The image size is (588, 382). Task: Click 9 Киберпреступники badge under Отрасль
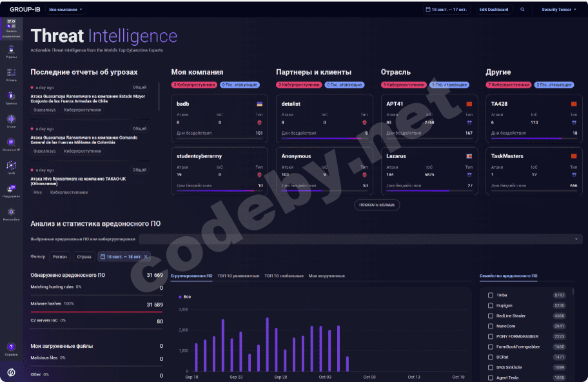click(x=404, y=85)
